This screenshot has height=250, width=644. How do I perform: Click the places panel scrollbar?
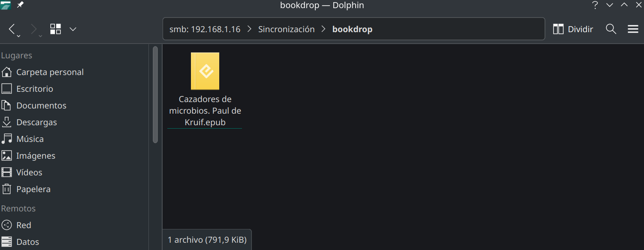[155, 94]
